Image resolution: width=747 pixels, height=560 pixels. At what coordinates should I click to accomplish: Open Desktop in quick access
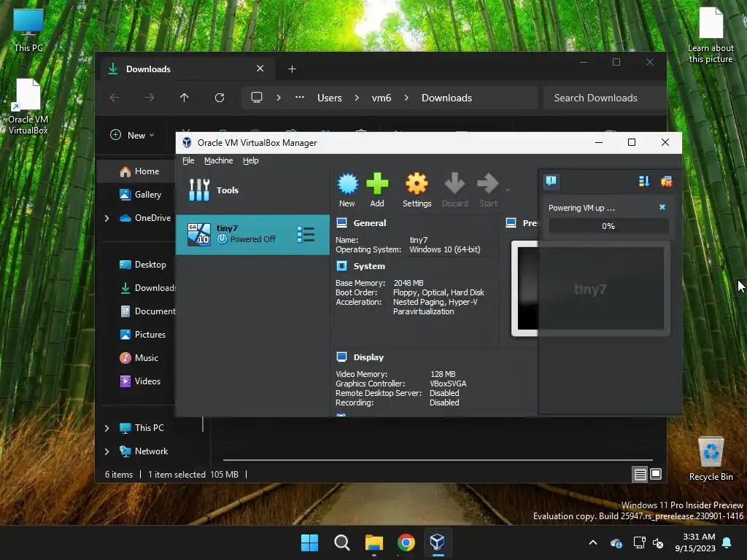[x=143, y=264]
